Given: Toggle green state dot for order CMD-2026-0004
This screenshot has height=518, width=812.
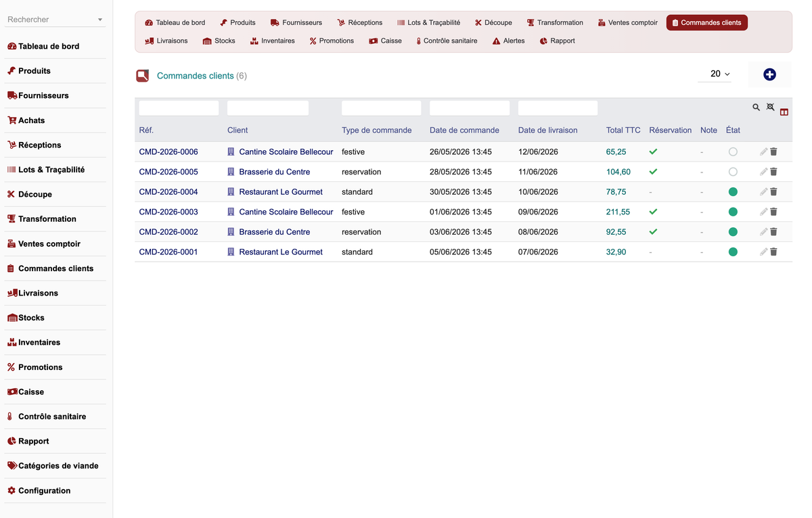Looking at the screenshot, I should [x=733, y=192].
